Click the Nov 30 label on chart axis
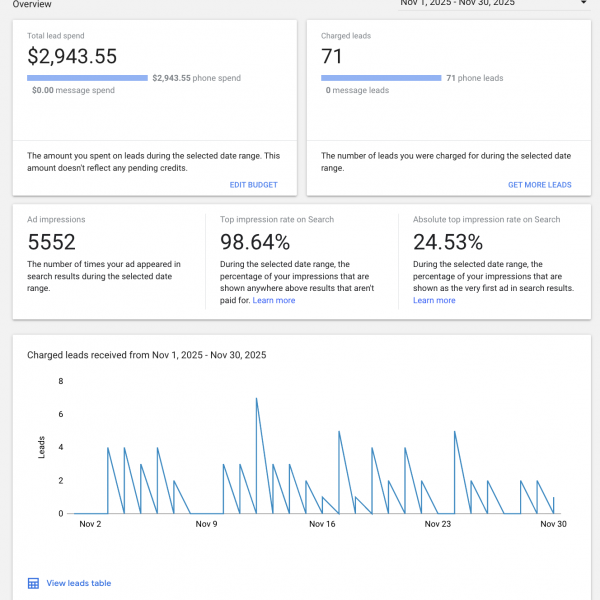This screenshot has width=600, height=600. (553, 524)
